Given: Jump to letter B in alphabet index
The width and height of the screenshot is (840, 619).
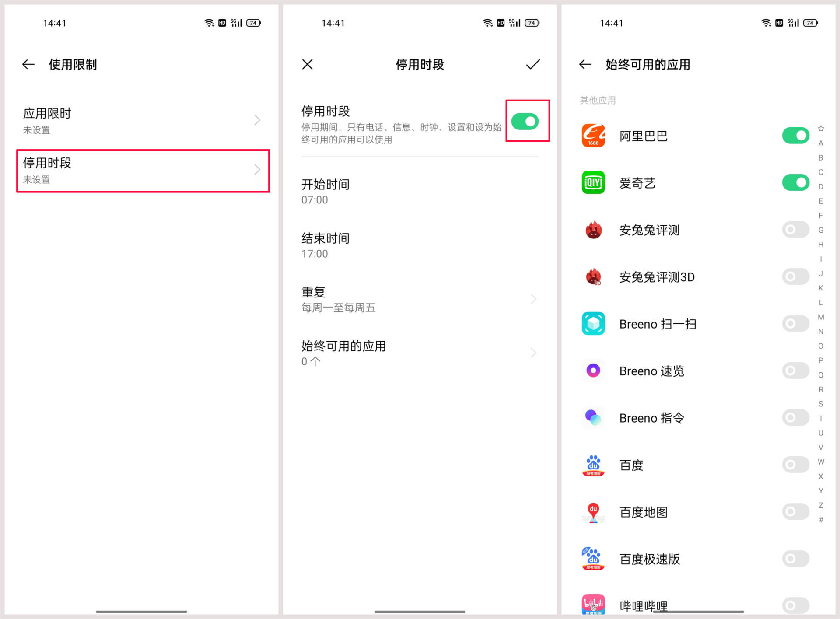Looking at the screenshot, I should coord(821,157).
